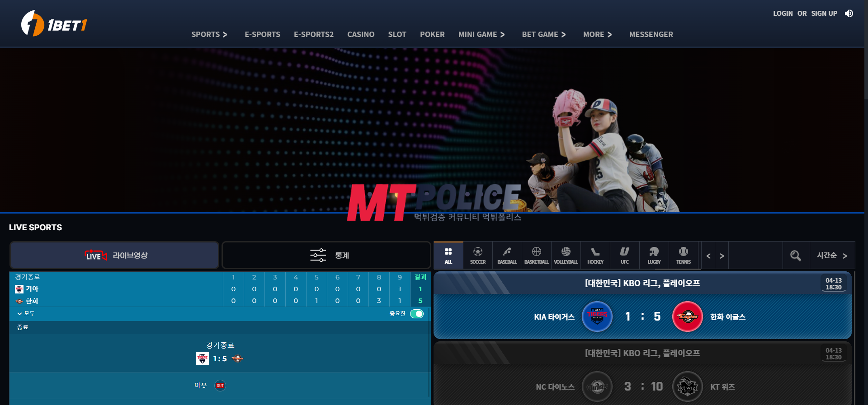
Task: Click Eagles logo beside 1:5 result
Action: pyautogui.click(x=238, y=358)
